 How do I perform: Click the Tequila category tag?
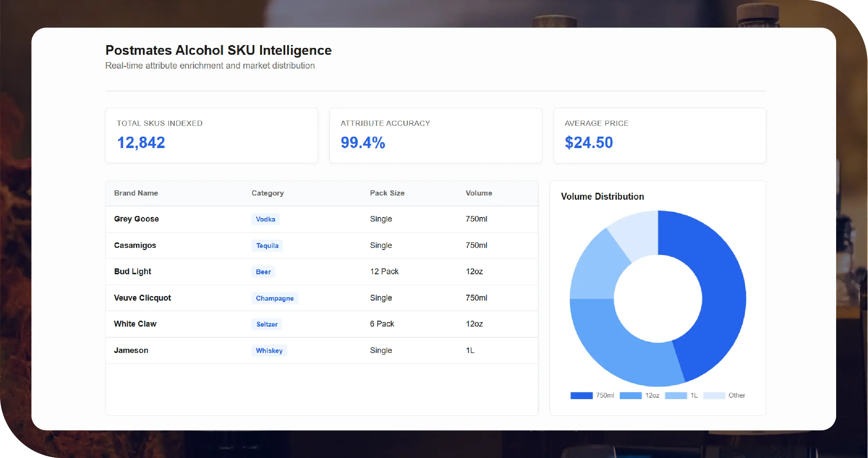267,245
